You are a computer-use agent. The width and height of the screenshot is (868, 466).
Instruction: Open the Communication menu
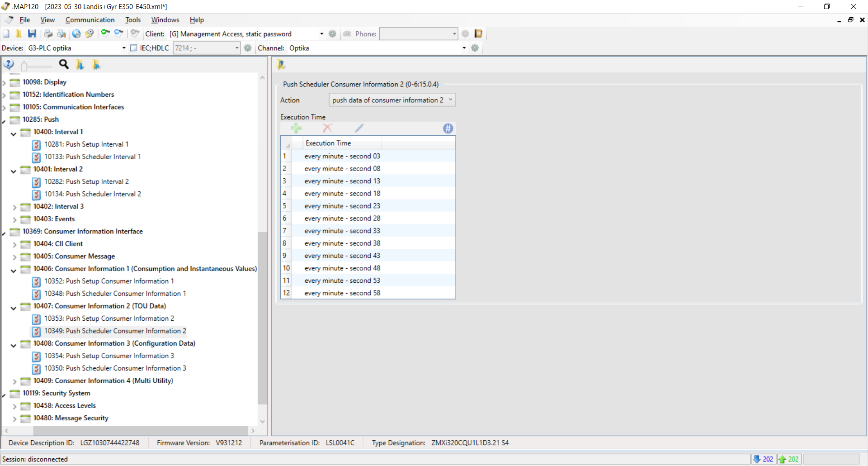(x=90, y=20)
